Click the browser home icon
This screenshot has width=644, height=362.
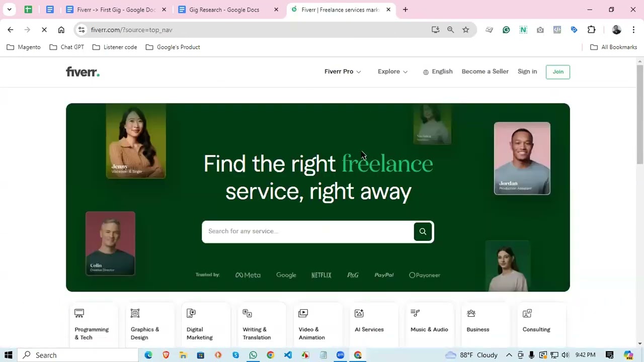(61, 30)
